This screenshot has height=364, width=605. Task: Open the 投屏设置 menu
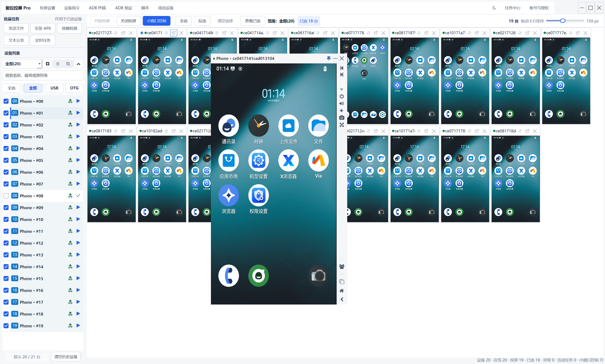[x=47, y=8]
